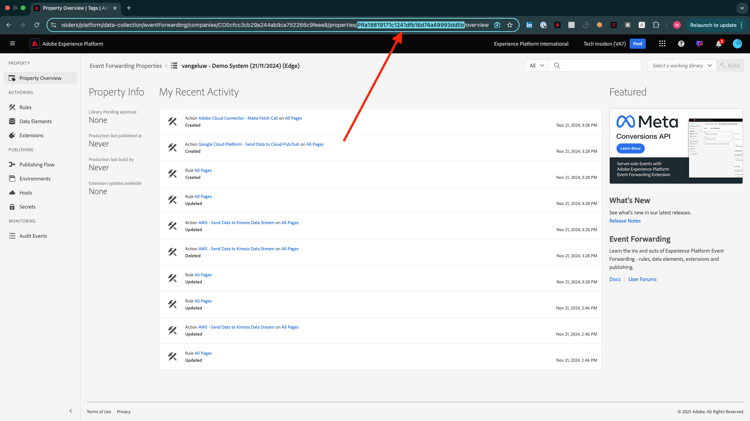Open the Tech Insiders organization switcher
Image resolution: width=750 pixels, height=421 pixels.
[604, 44]
